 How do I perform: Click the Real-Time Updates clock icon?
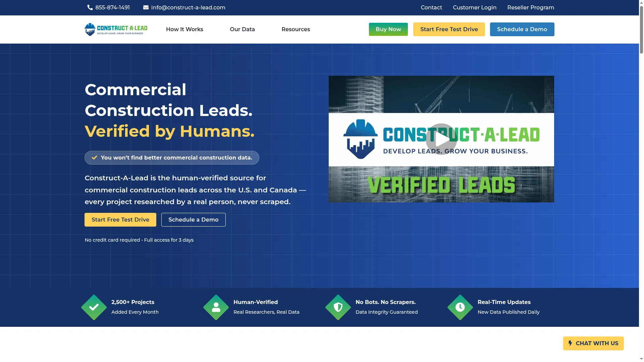(x=460, y=307)
